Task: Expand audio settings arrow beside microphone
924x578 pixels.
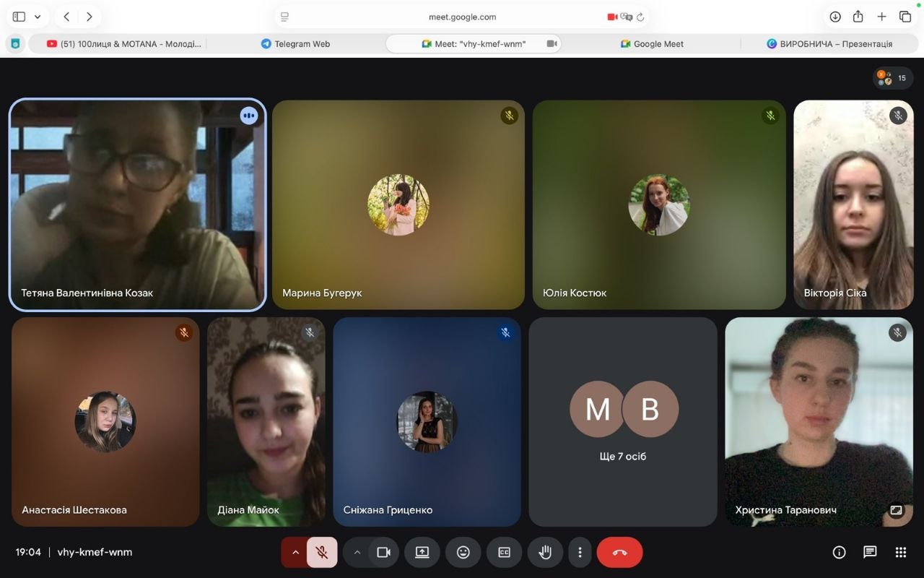Action: click(x=295, y=553)
